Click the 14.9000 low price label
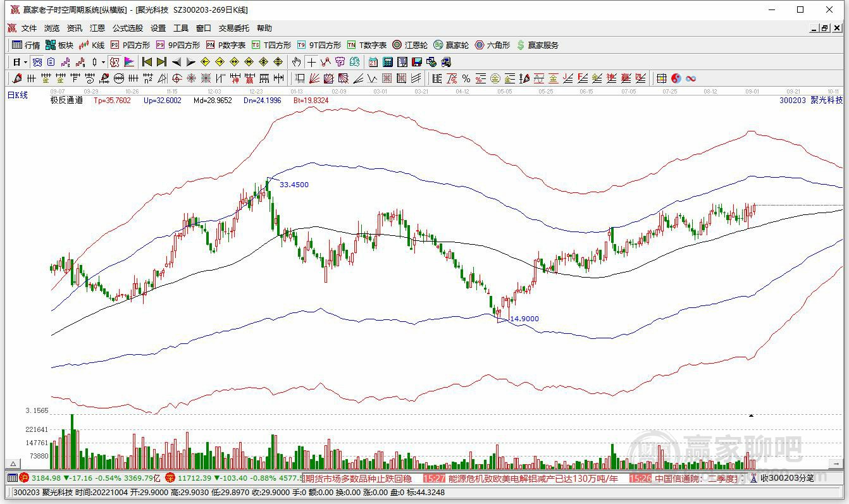This screenshot has width=849, height=504. 524,319
